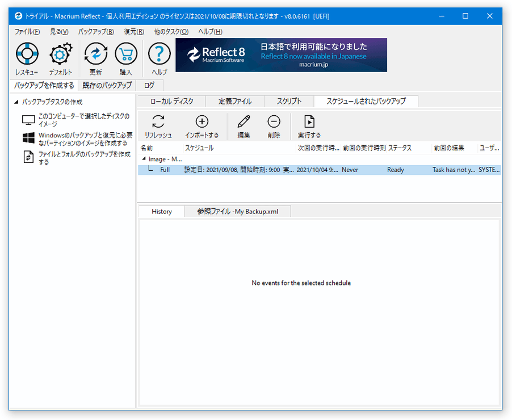Click the 更新 update icon

pos(96,54)
